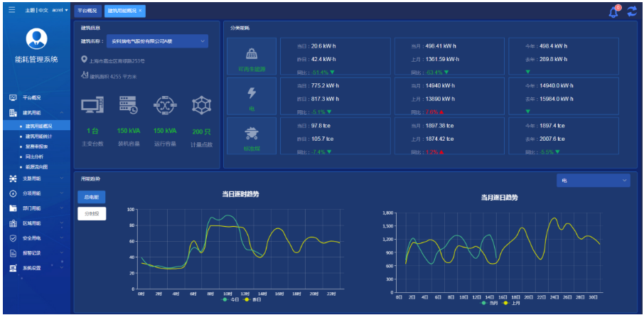This screenshot has width=644, height=315.
Task: Select the 可再生能源 energy category icon
Action: (x=252, y=55)
